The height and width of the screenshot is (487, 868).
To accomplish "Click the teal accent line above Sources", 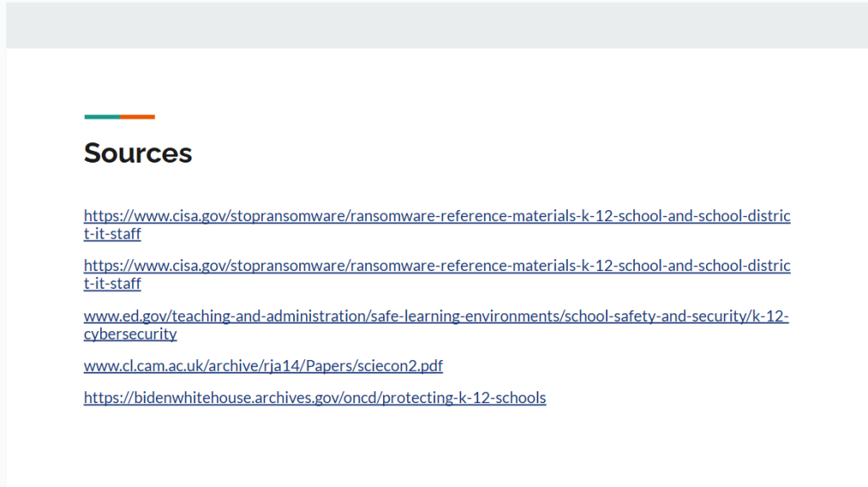I will point(102,117).
